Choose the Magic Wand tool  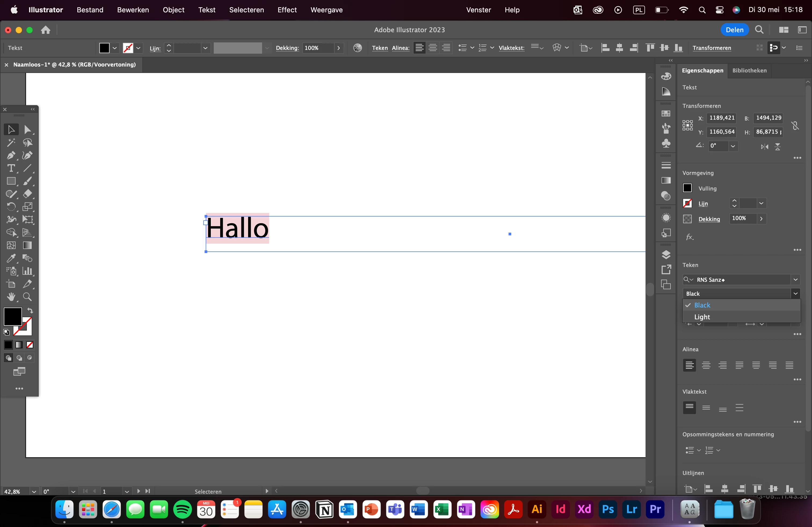click(10, 142)
